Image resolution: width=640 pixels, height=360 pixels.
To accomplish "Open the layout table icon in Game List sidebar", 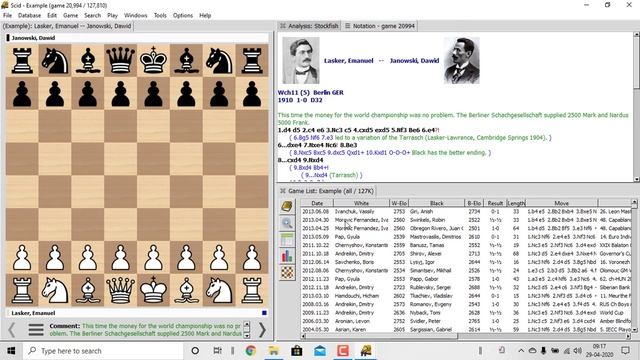I will [x=287, y=240].
